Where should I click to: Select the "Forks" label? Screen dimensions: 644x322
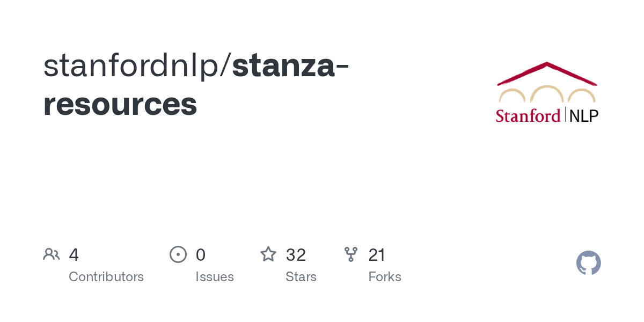(385, 277)
